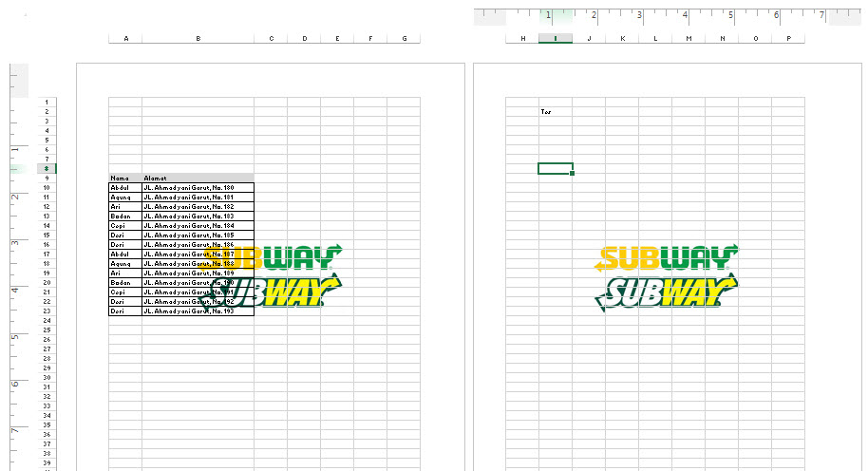Click 'Dori' name cell in row 23

(125, 311)
